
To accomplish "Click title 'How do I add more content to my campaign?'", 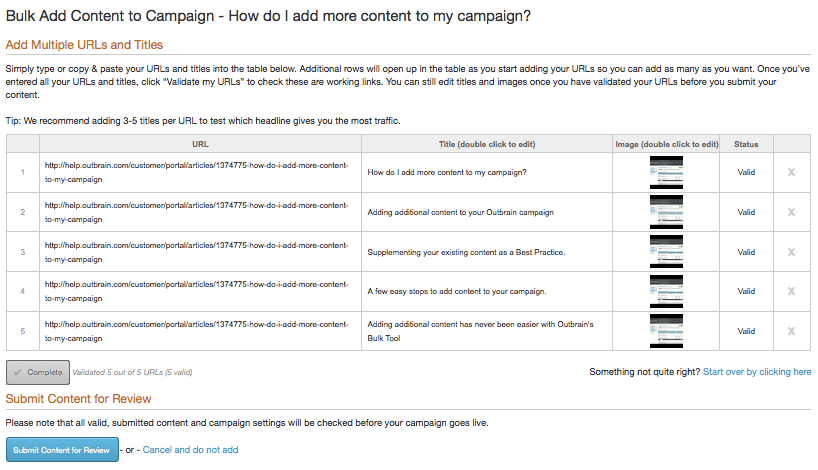I will pyautogui.click(x=447, y=172).
